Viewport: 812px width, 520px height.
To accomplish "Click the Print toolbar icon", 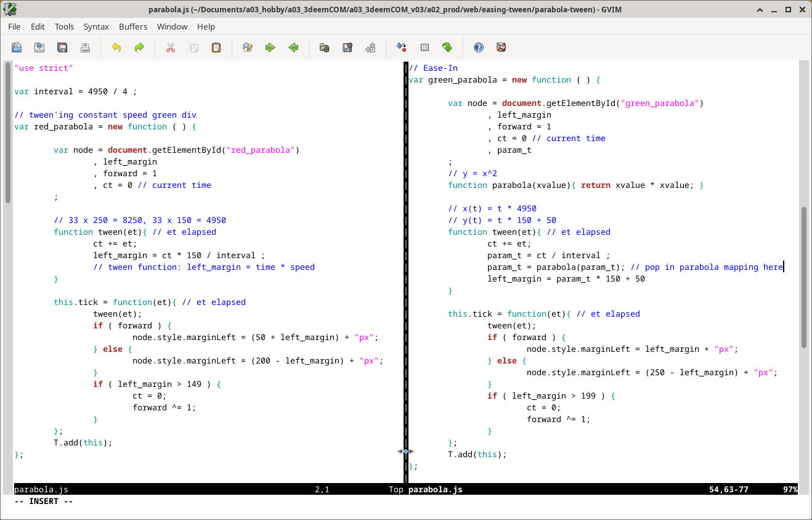I will pos(85,47).
